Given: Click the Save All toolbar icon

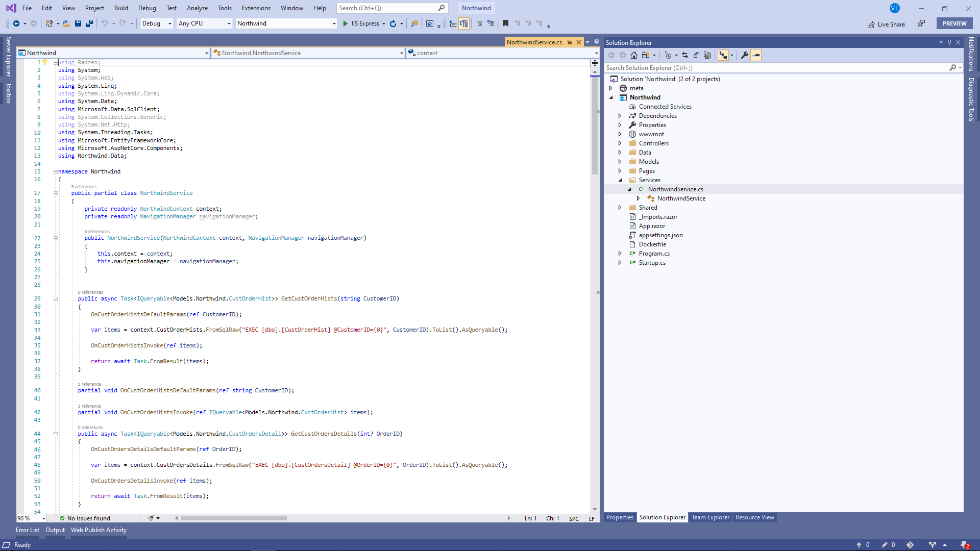Looking at the screenshot, I should tap(89, 23).
